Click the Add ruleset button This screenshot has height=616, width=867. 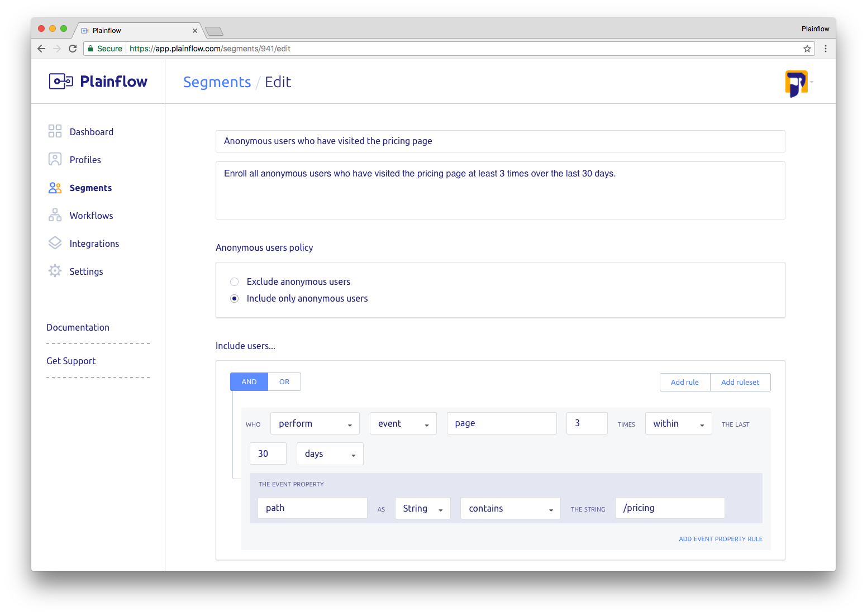pyautogui.click(x=740, y=382)
